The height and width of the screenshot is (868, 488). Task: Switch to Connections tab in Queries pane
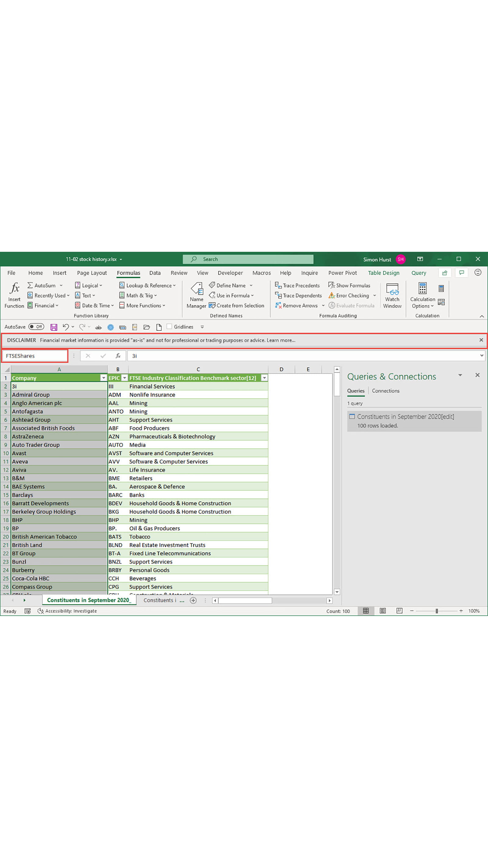tap(386, 391)
